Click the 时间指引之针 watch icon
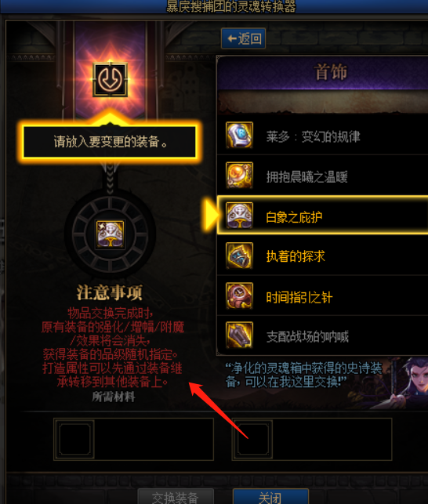428x504 pixels. (239, 296)
